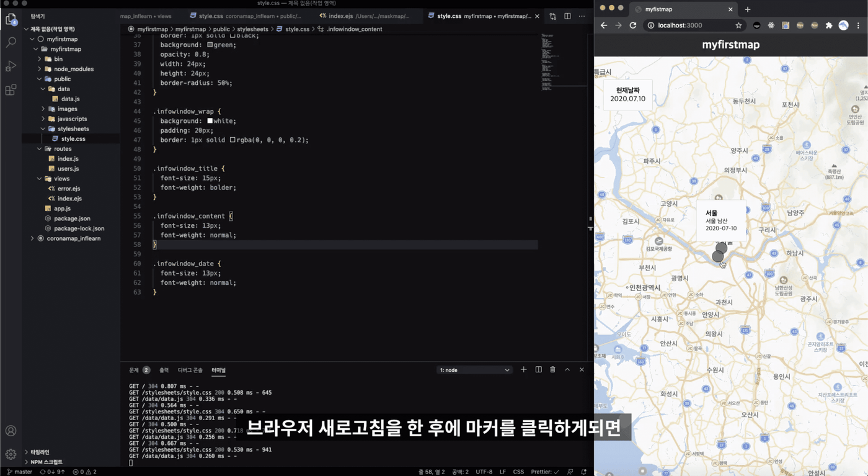Kill terminal with trash icon
The height and width of the screenshot is (476, 868).
[x=552, y=370]
